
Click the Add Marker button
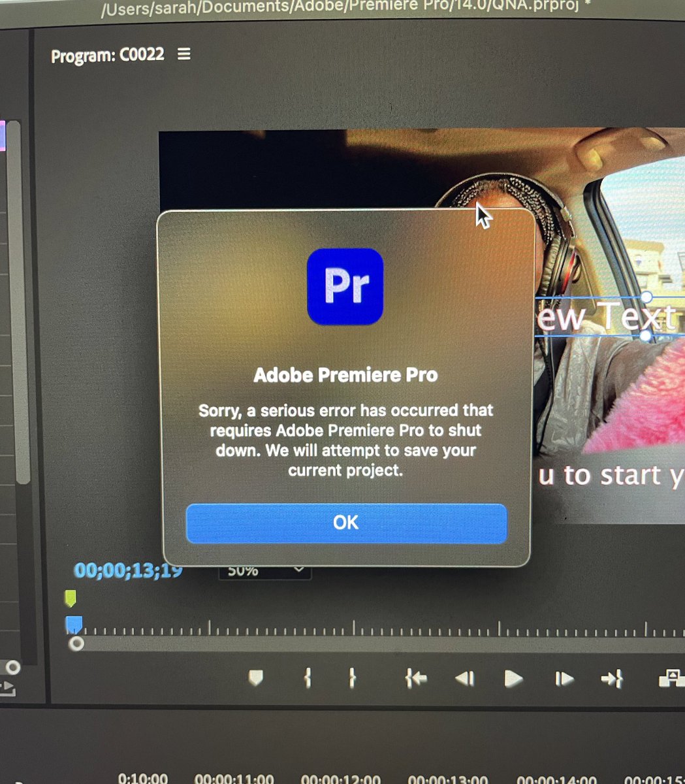[x=256, y=679]
